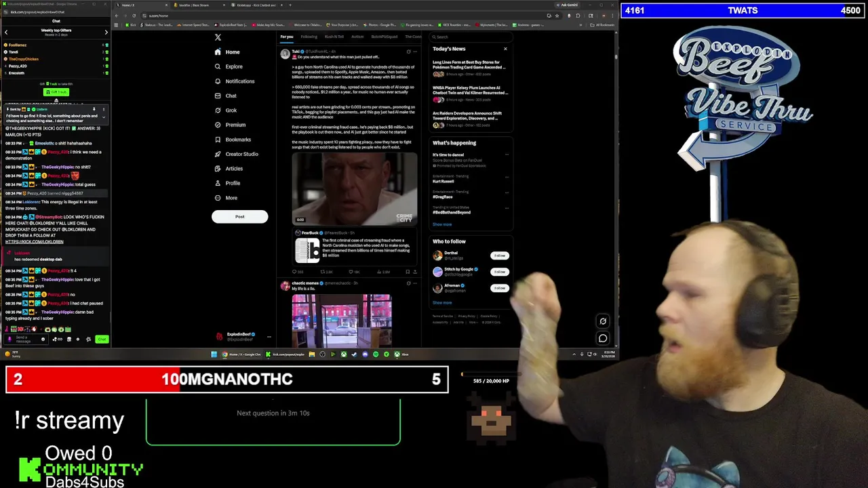Screen dimensions: 868x488
Task: Follow Stitch by Google
Action: pyautogui.click(x=500, y=272)
